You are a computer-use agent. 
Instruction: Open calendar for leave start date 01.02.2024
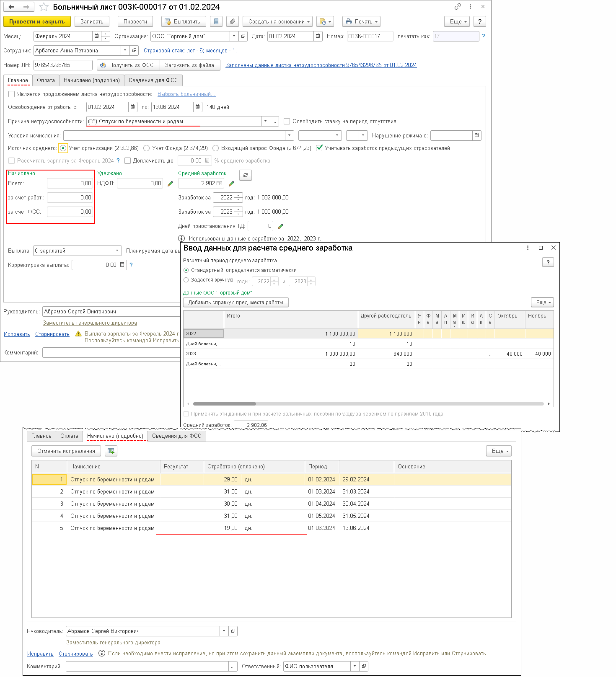tap(133, 107)
